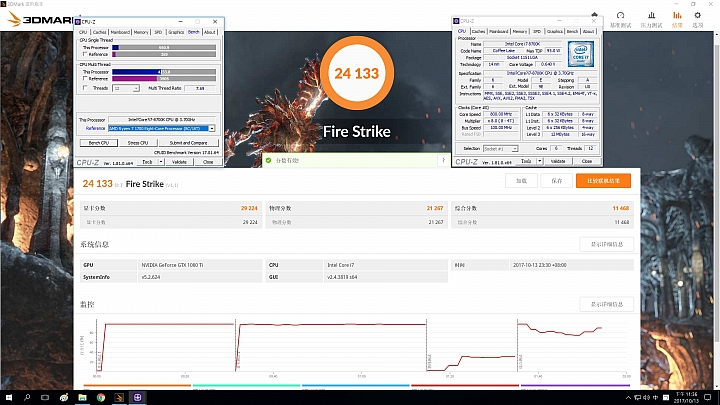Open the volume tray icon

coord(647,397)
